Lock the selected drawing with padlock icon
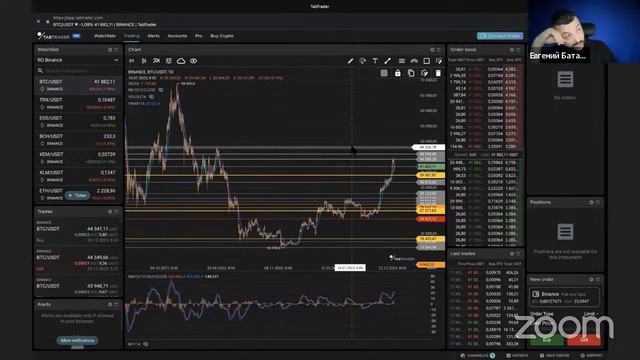 pyautogui.click(x=398, y=73)
